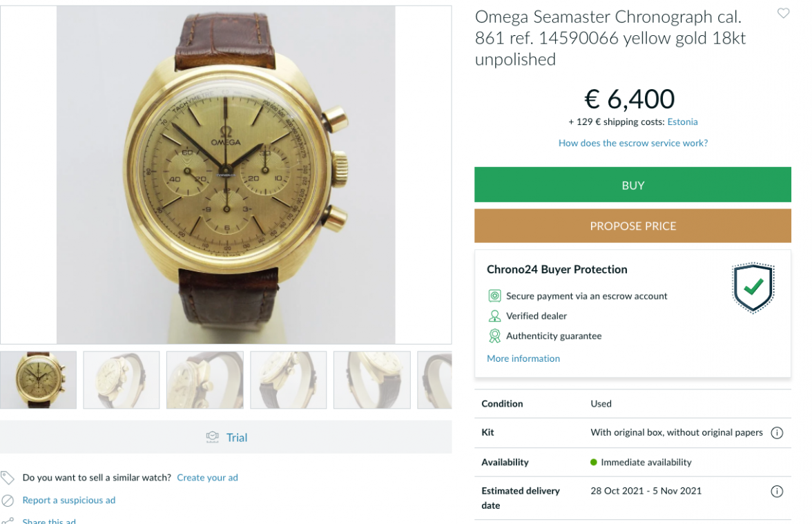
Task: Click the authenticity guarantee ribbon icon
Action: (x=494, y=336)
